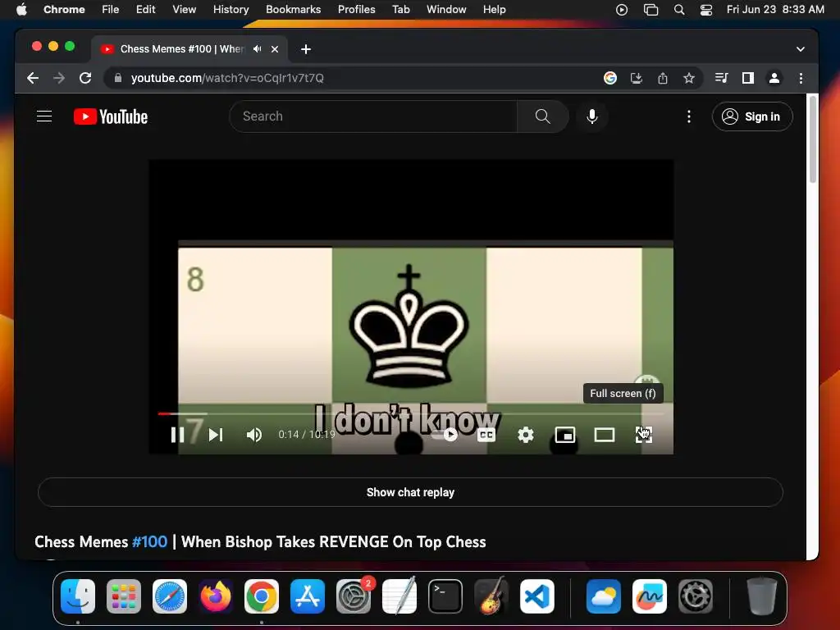Skip to the next video

[216, 435]
